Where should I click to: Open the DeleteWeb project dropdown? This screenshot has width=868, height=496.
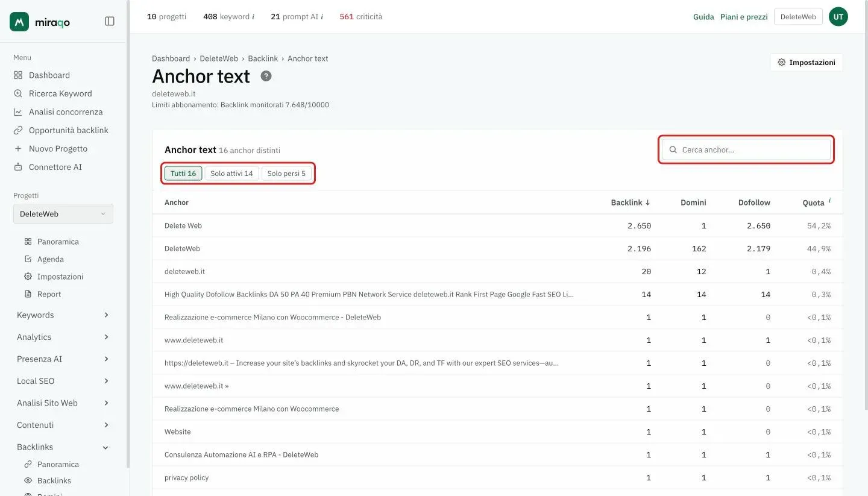(63, 214)
